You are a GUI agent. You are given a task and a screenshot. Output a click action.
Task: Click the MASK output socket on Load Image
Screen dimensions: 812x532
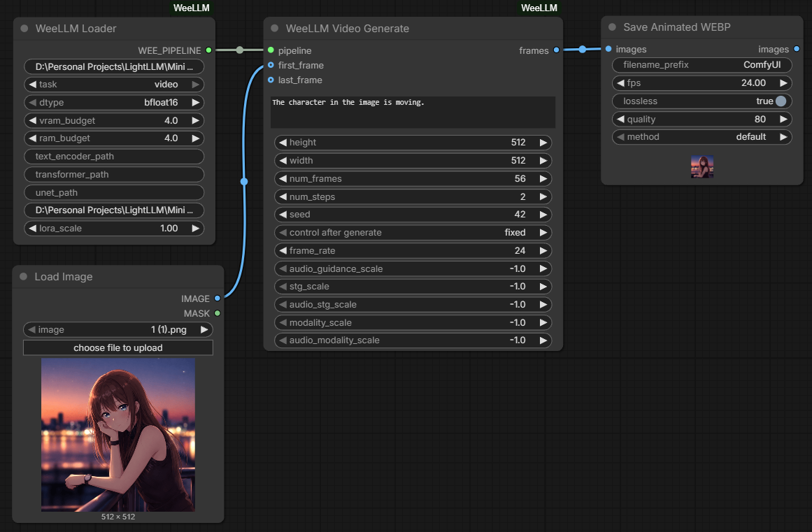[218, 313]
